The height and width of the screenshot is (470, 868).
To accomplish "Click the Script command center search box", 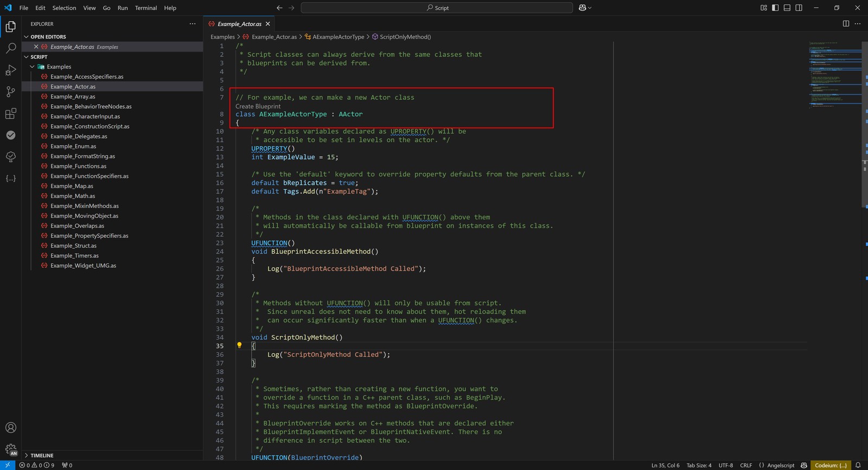I will coord(437,8).
